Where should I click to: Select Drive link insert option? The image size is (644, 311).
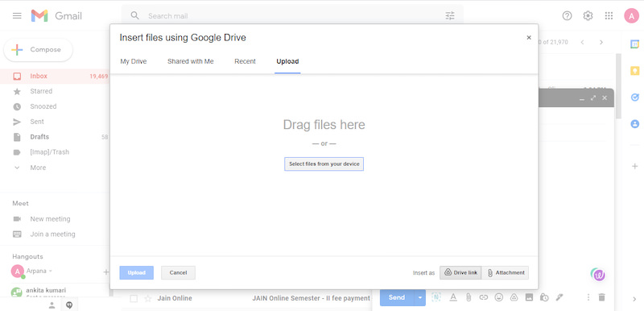tap(460, 273)
